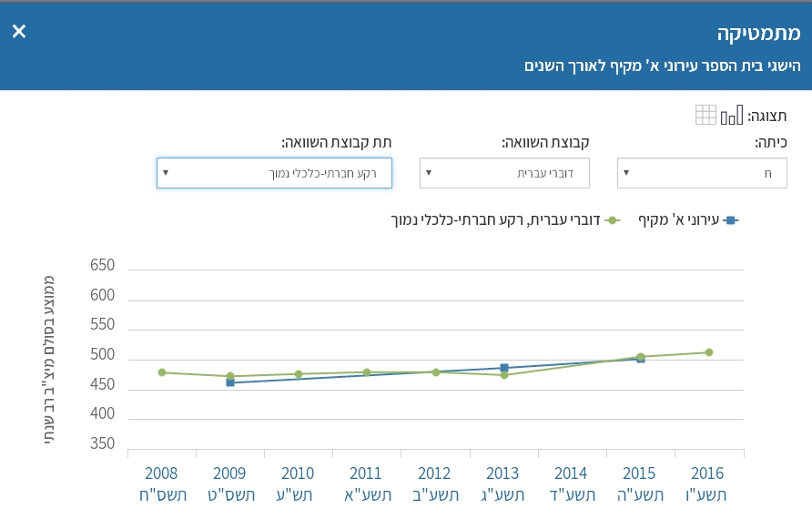Click the arrow icon on the sub-group selector
This screenshot has height=529, width=812.
164,173
